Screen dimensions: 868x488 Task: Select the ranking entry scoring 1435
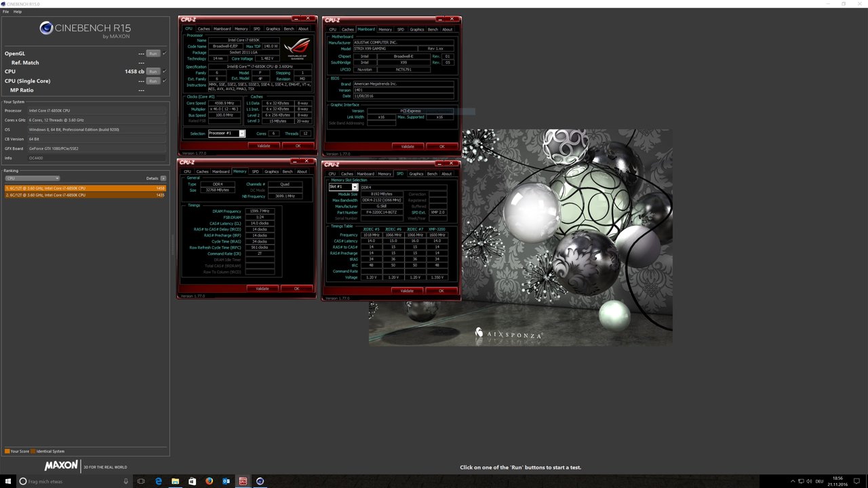[85, 195]
